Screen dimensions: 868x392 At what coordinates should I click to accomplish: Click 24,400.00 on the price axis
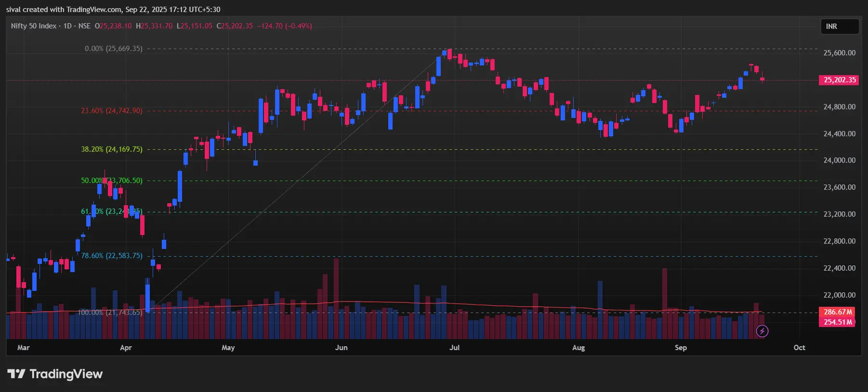[x=840, y=134]
